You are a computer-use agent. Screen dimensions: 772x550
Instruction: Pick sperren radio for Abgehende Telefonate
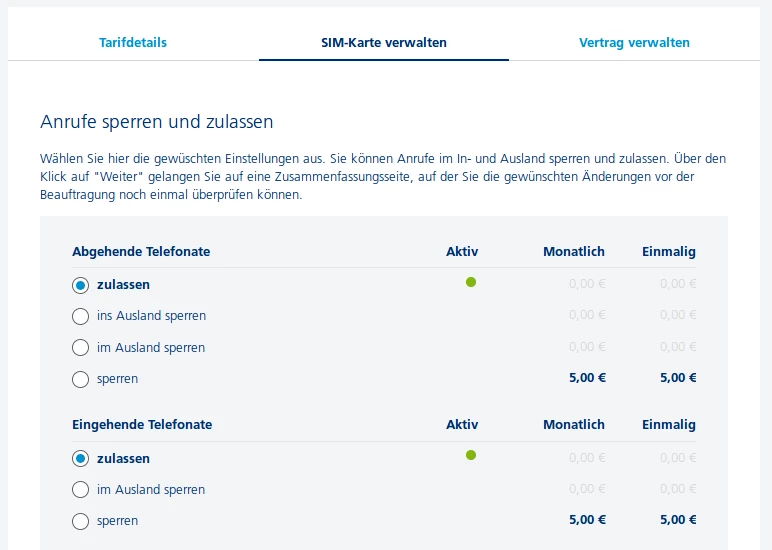click(x=81, y=379)
